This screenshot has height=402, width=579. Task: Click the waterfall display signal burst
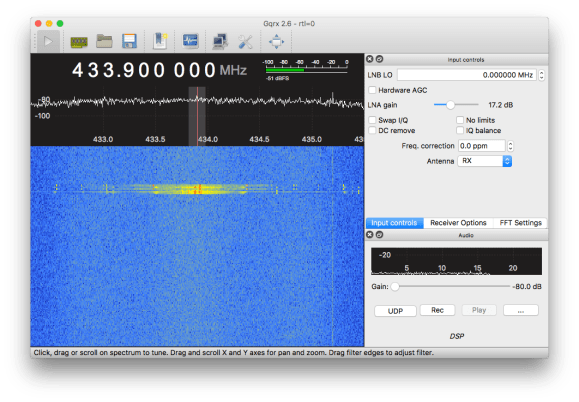point(199,189)
